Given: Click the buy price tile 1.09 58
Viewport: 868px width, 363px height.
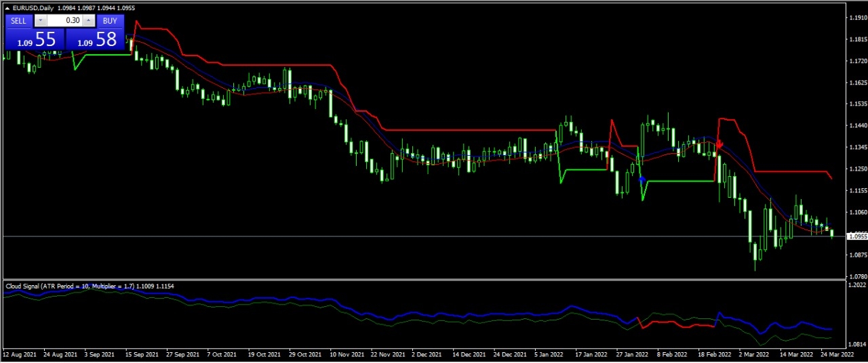Looking at the screenshot, I should tap(96, 40).
